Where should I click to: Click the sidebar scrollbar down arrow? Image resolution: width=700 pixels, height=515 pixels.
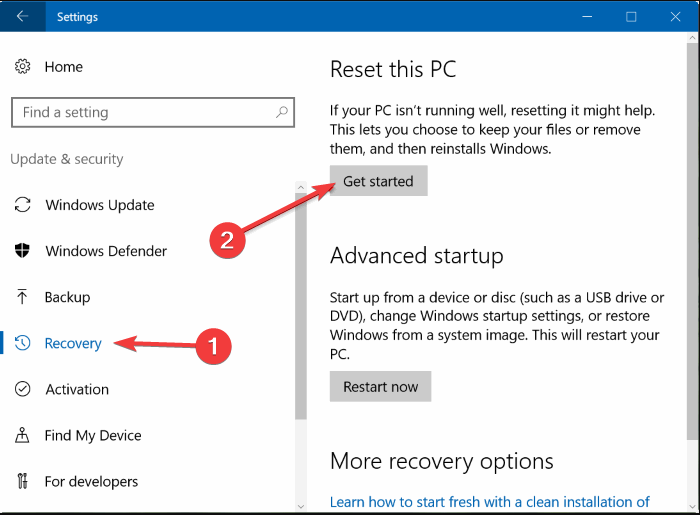[x=301, y=507]
